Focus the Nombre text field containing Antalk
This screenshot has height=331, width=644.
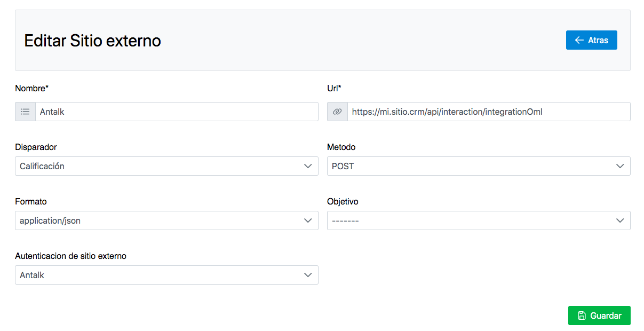pos(176,112)
